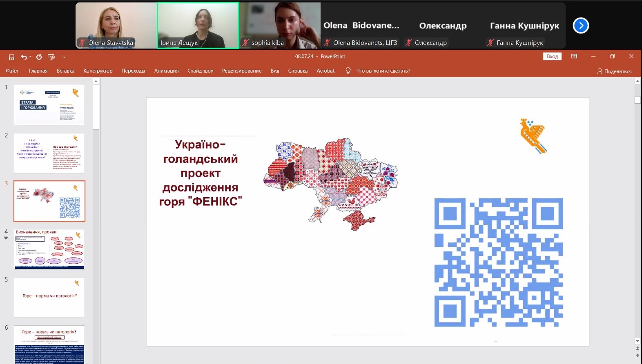This screenshot has height=364, width=642.
Task: Click the Undo arrow icon
Action: coord(24,57)
